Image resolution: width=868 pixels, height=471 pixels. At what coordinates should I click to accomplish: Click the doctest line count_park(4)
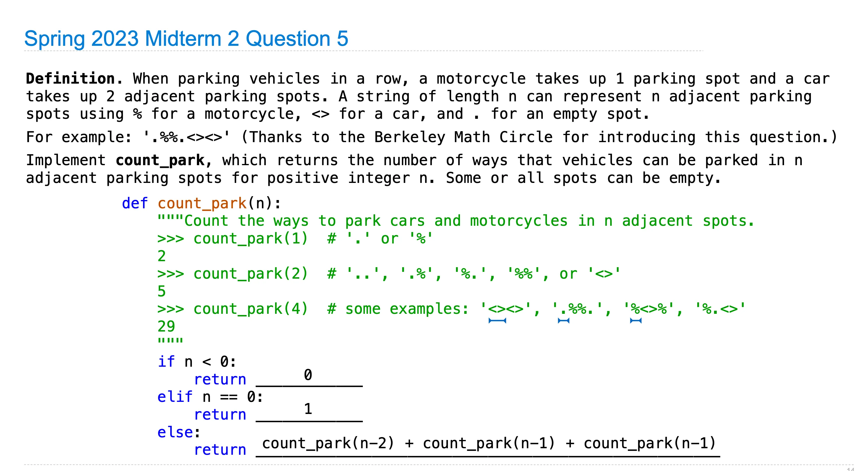tap(250, 309)
